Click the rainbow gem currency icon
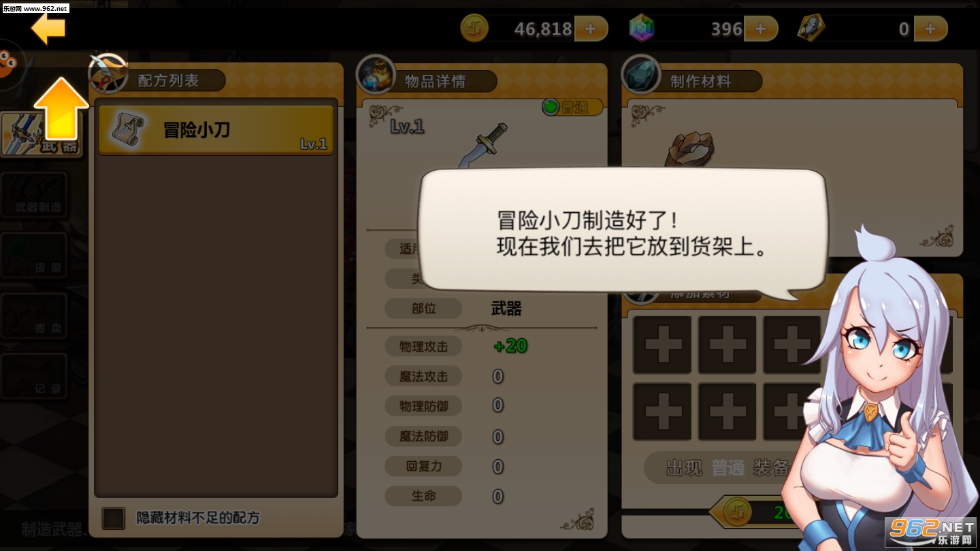This screenshot has width=980, height=551. click(641, 29)
